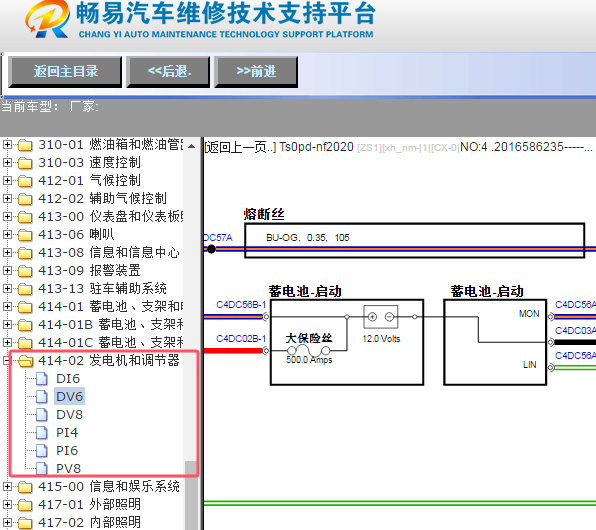Expand the 310-01 燃油箱和燃油管 node
596x530 pixels.
7,144
